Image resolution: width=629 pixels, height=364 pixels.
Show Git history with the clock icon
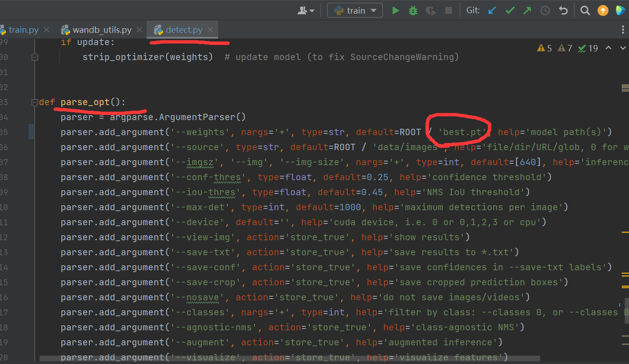click(x=545, y=10)
